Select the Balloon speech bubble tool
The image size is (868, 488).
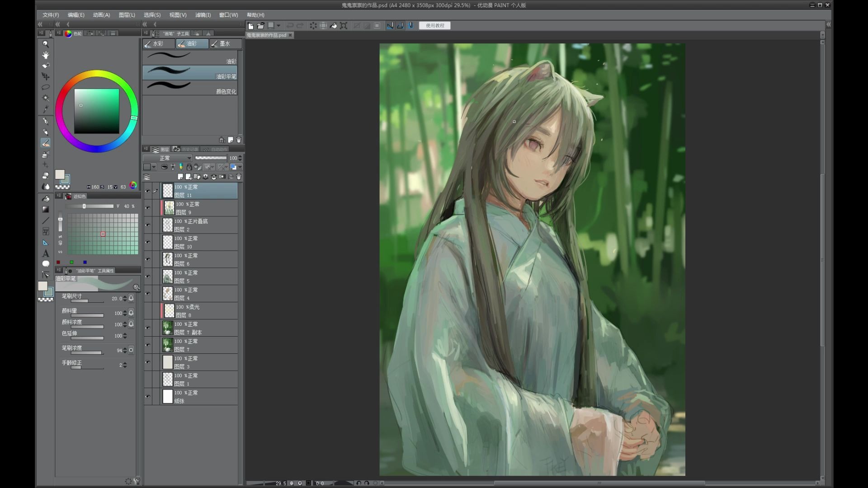tap(46, 264)
